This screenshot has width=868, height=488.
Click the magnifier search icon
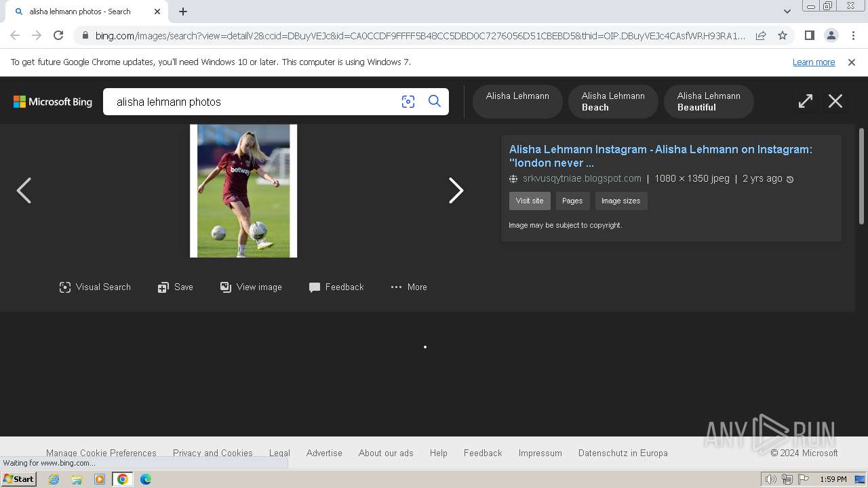point(435,102)
